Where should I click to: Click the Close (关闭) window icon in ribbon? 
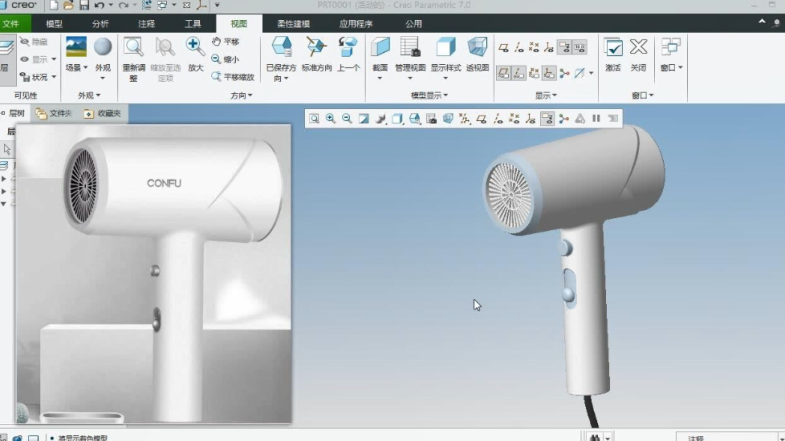[638, 48]
